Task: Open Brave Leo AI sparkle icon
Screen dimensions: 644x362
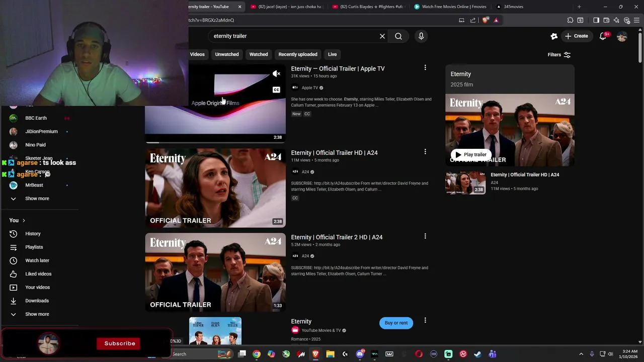Action: (x=616, y=20)
